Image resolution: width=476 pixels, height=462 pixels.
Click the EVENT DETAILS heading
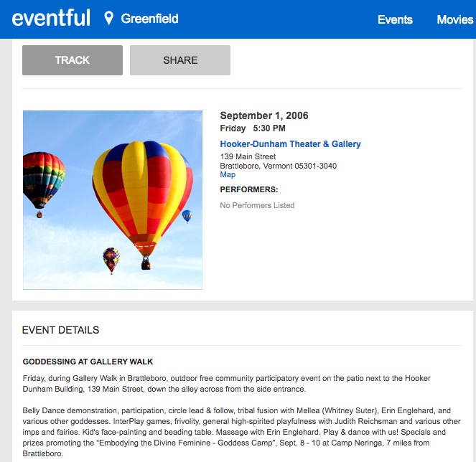(x=60, y=330)
